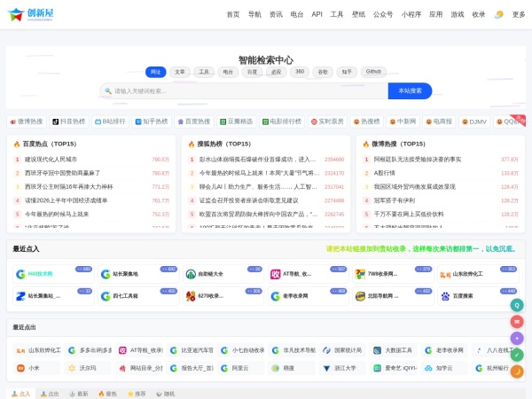The height and width of the screenshot is (399, 532).
Task: Open the 热搜榜 shortcut chip
Action: tap(366, 121)
